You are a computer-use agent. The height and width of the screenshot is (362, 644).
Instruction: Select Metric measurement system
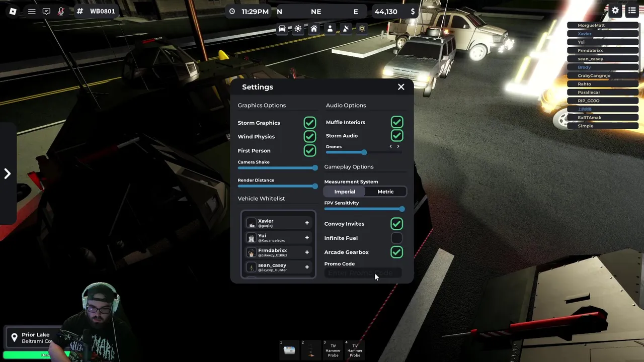386,192
